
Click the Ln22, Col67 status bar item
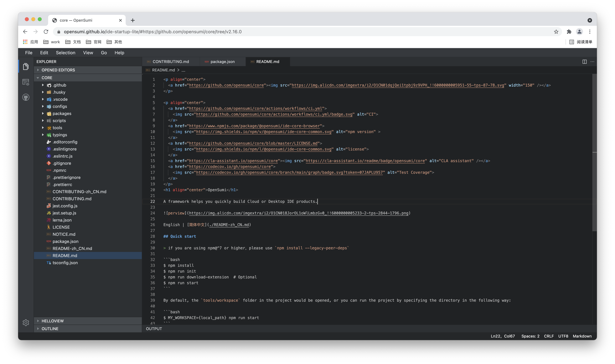pos(503,336)
